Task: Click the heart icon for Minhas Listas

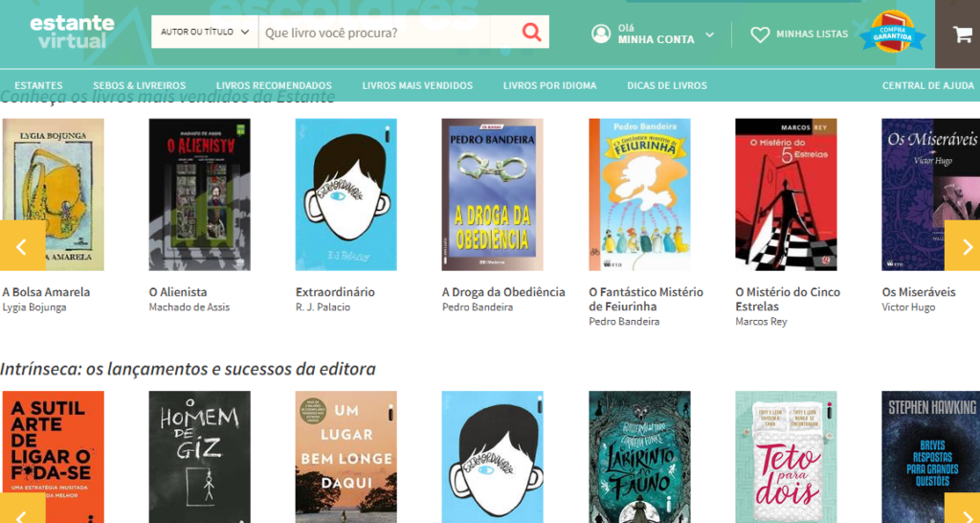Action: tap(760, 34)
